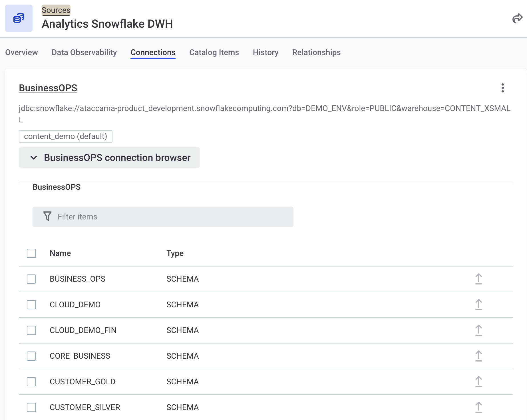Open the History tab

click(x=265, y=52)
